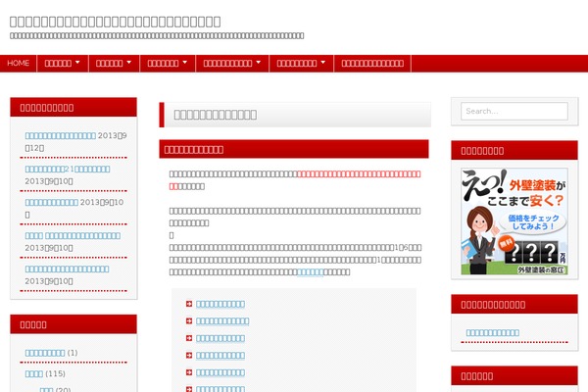Screen dimensions: 588x392
Task: Open the category link with count (1)
Action: click(x=45, y=353)
